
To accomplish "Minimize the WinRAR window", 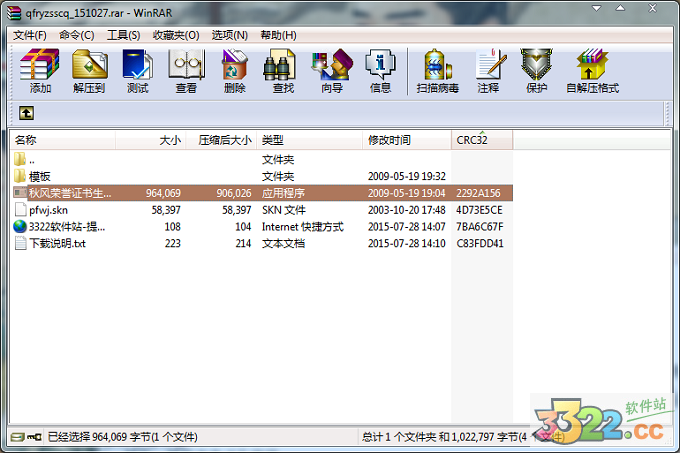I will (x=597, y=8).
